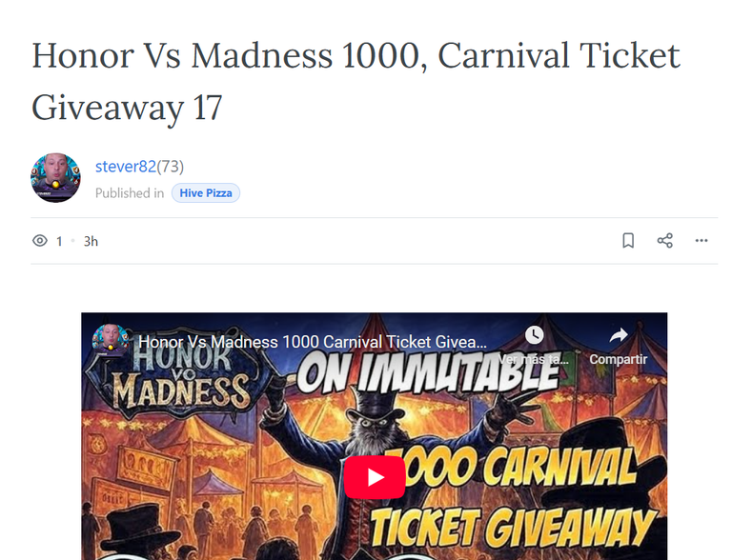732x560 pixels.
Task: Play the YouTube video with red button
Action: (x=375, y=477)
